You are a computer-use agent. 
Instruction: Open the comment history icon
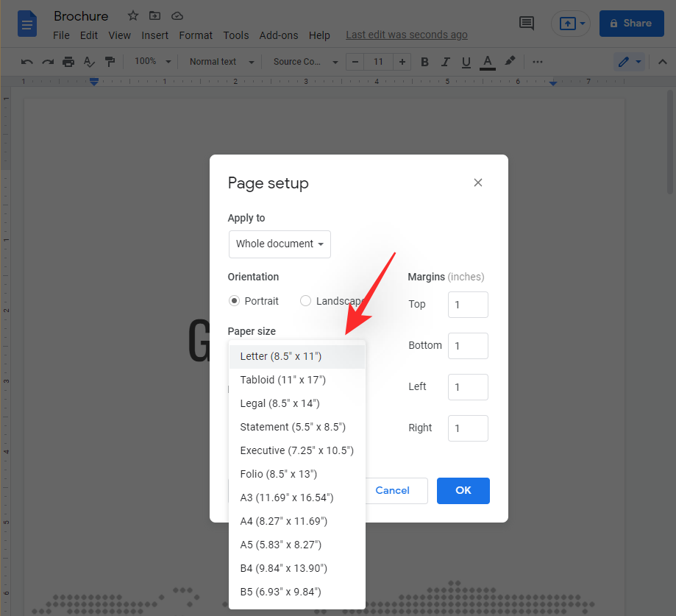pyautogui.click(x=527, y=24)
